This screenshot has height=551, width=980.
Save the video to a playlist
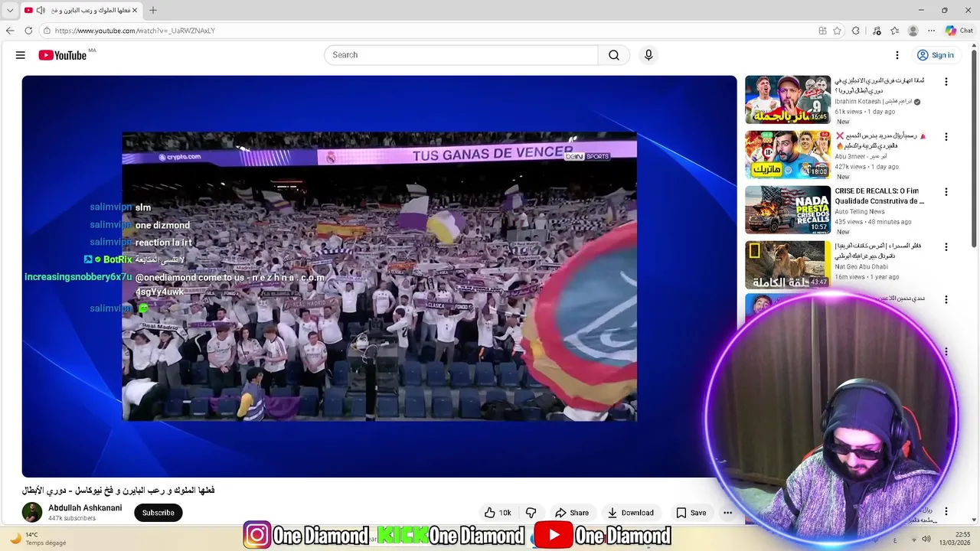691,513
